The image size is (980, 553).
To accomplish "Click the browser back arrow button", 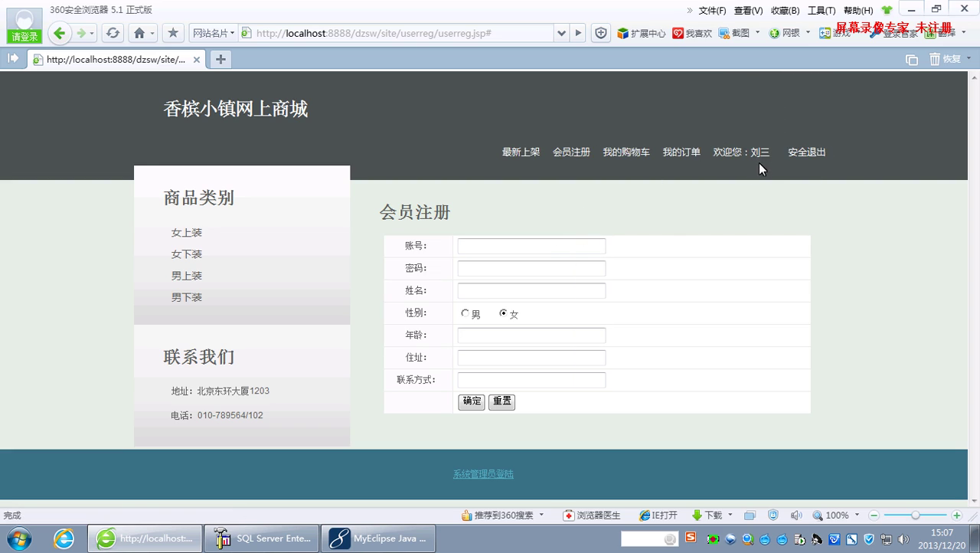I will pos(60,33).
